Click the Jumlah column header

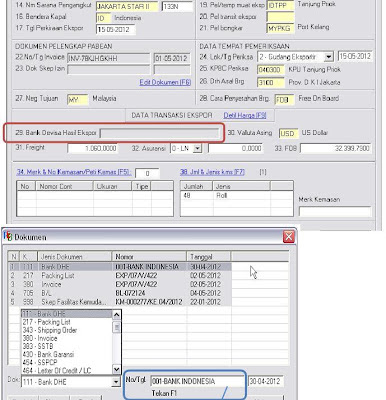196,186
